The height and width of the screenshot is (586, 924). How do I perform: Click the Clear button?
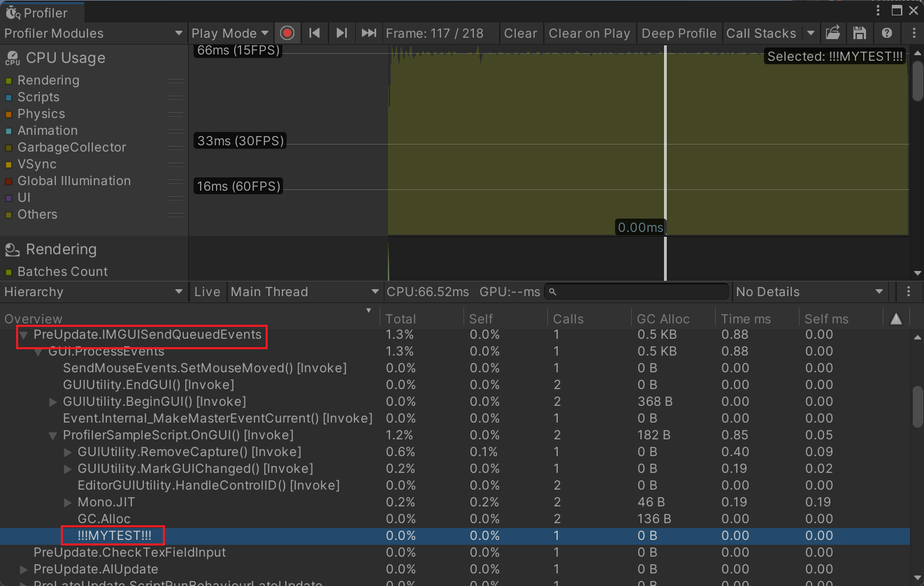click(520, 33)
